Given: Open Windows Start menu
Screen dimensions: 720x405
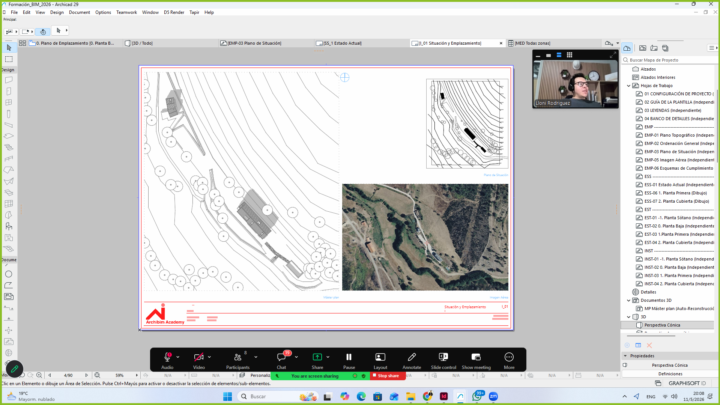Looking at the screenshot, I should point(227,396).
